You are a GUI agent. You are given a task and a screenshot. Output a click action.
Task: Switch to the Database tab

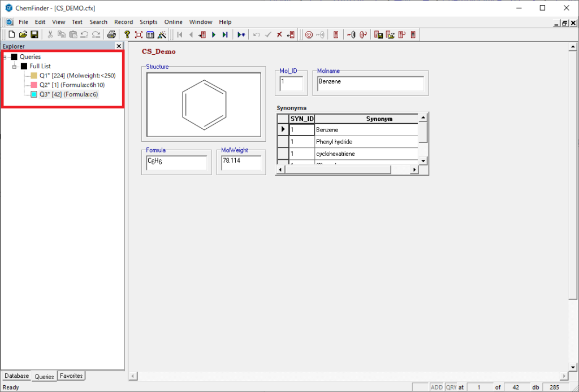(16, 376)
